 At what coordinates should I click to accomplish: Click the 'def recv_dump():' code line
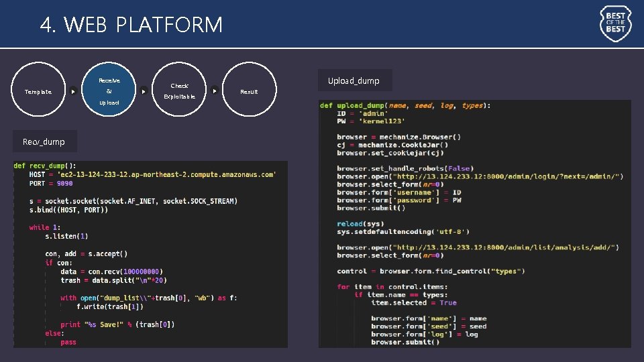45,166
